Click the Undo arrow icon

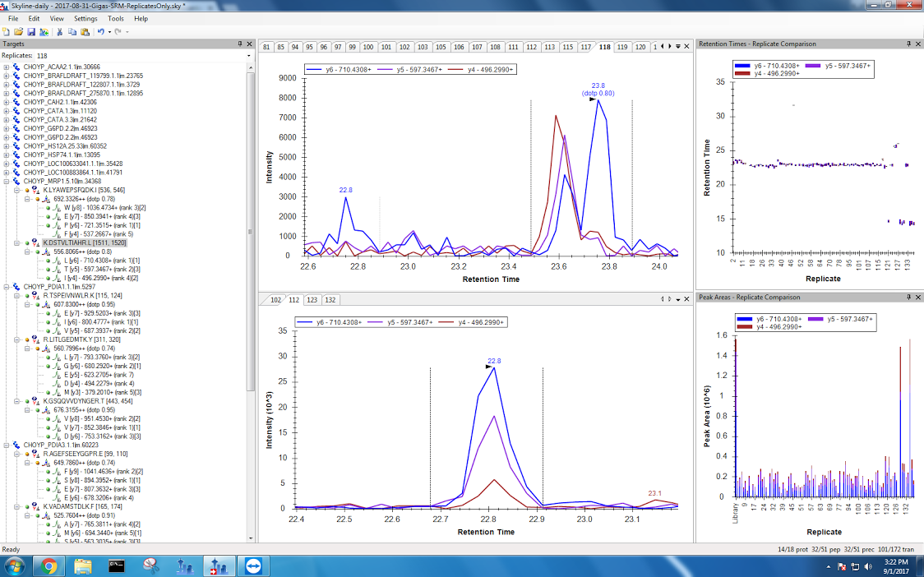100,31
